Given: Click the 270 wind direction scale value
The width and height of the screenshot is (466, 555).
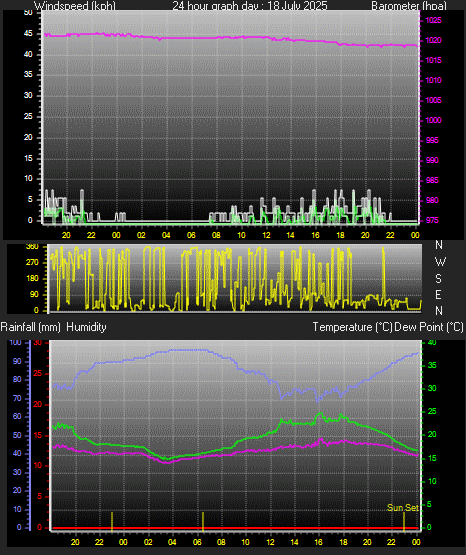Looking at the screenshot, I should click(x=32, y=263).
